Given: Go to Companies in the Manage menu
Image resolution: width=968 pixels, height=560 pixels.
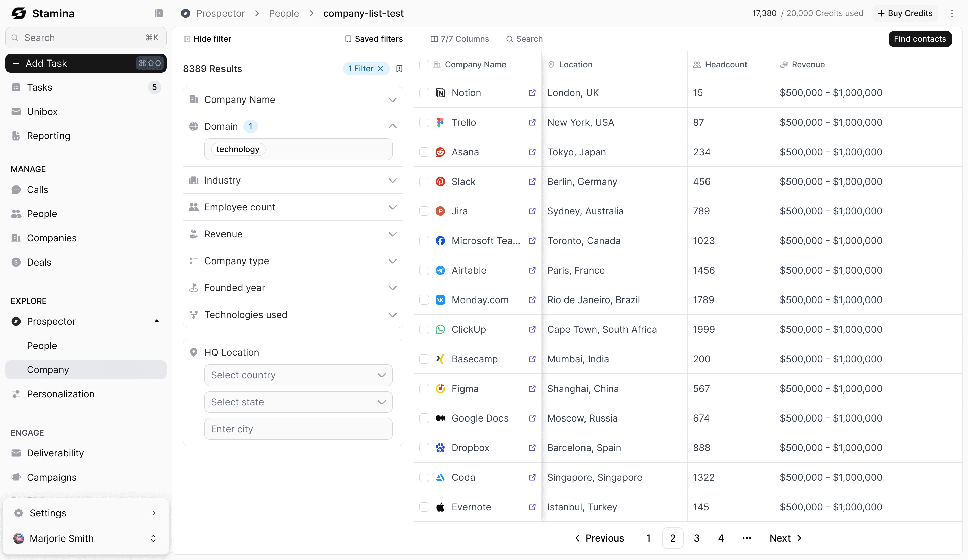Looking at the screenshot, I should 51,238.
